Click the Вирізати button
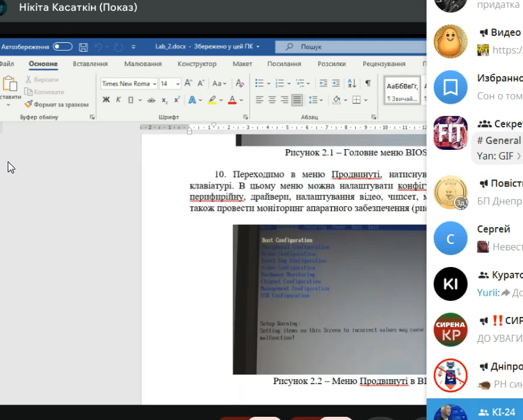523x420 pixels. coord(42,79)
